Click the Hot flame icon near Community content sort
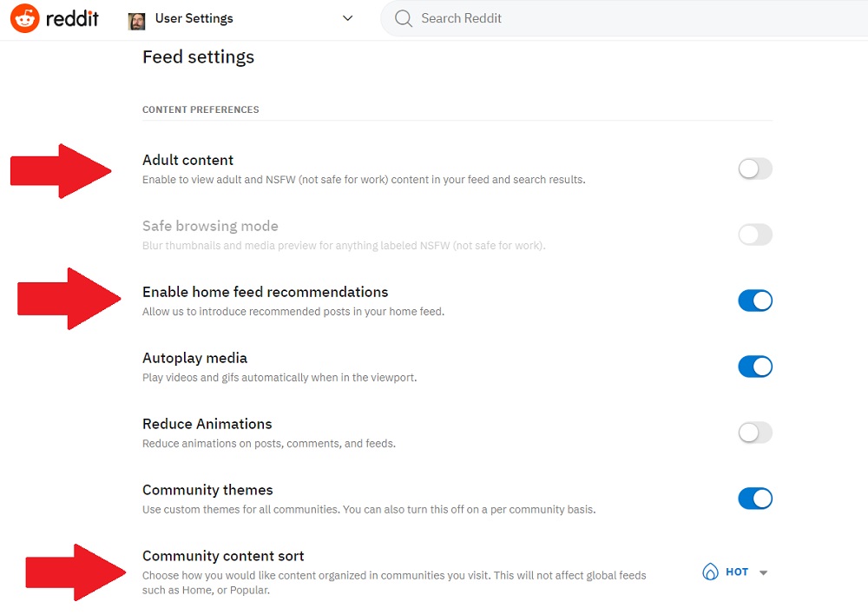The height and width of the screenshot is (615, 868). [x=712, y=572]
